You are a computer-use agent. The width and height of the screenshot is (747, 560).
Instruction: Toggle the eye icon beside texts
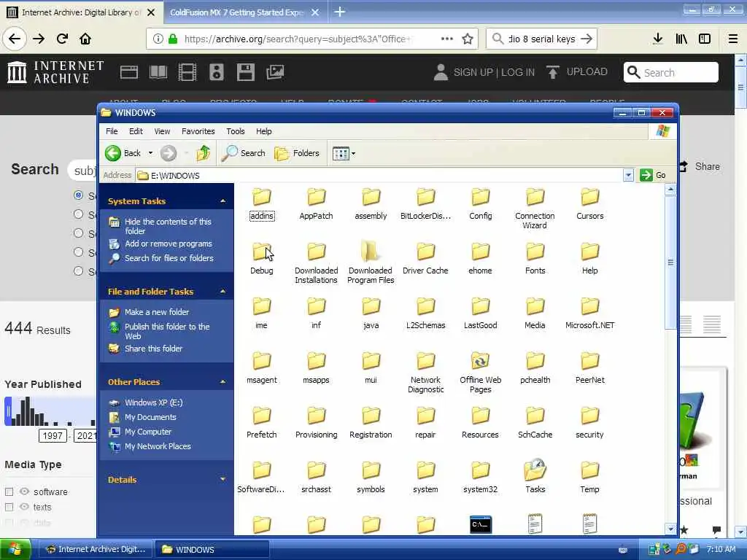[24, 507]
